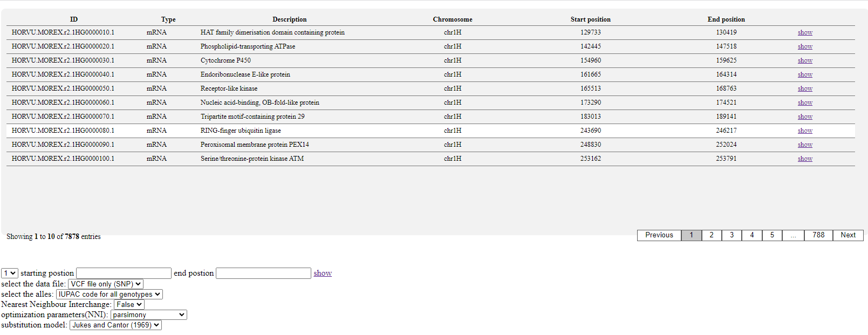Viewport: 868px width, 335px height.
Task: Click show link for HAT family dimerisation protein
Action: pyautogui.click(x=805, y=32)
